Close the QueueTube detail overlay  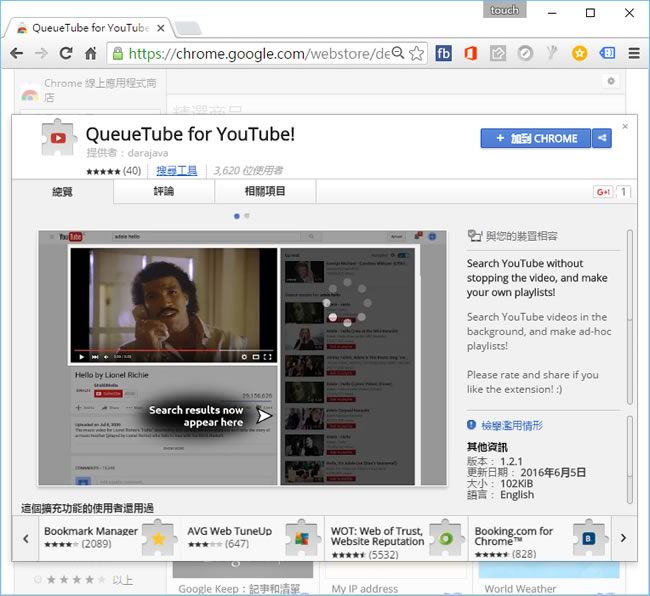[625, 126]
